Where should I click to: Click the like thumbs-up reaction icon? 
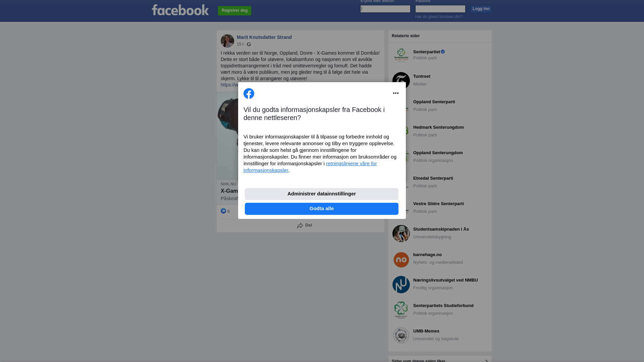tap(223, 211)
